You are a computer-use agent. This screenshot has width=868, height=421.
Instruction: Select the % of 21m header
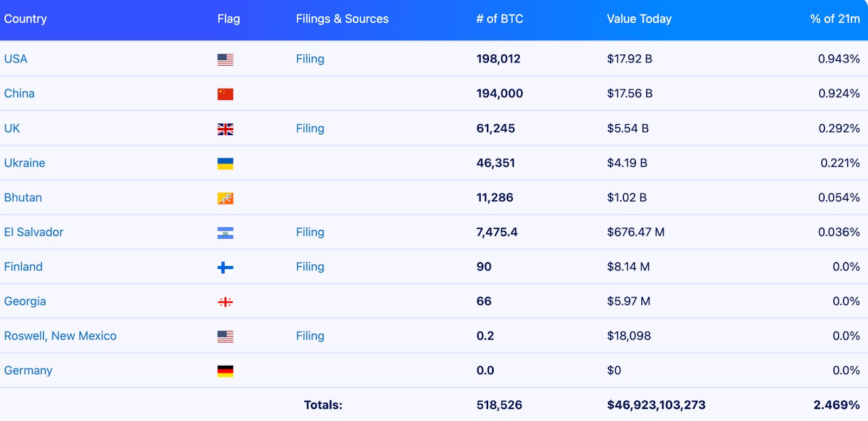[832, 18]
